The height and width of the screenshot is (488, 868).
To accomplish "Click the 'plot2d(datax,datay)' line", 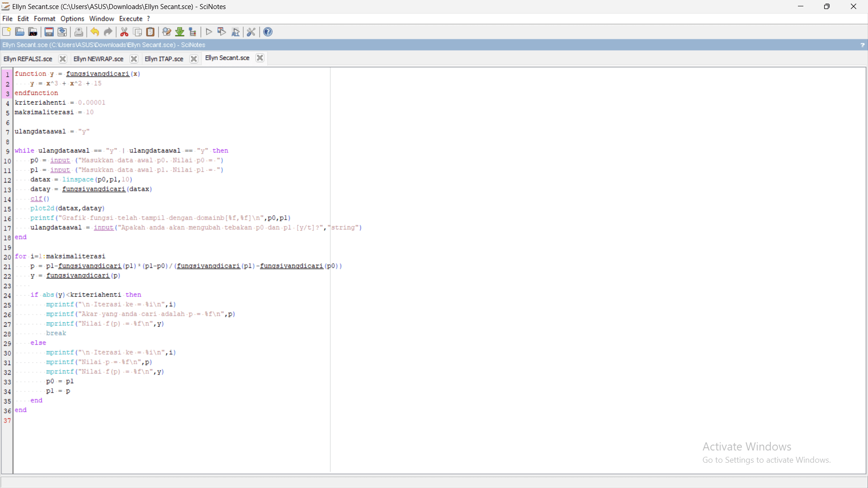I will pyautogui.click(x=67, y=208).
